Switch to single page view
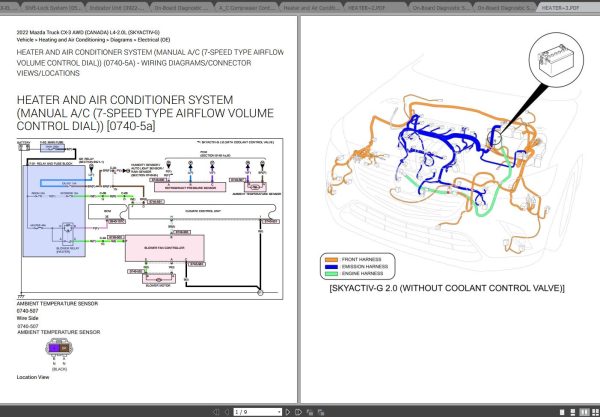The height and width of the screenshot is (417, 600). (562, 412)
